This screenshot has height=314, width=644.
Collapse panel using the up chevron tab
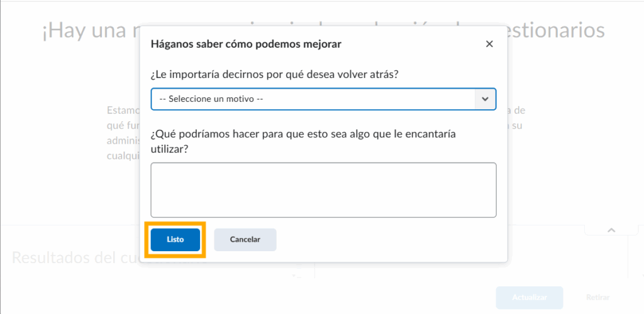pos(610,230)
